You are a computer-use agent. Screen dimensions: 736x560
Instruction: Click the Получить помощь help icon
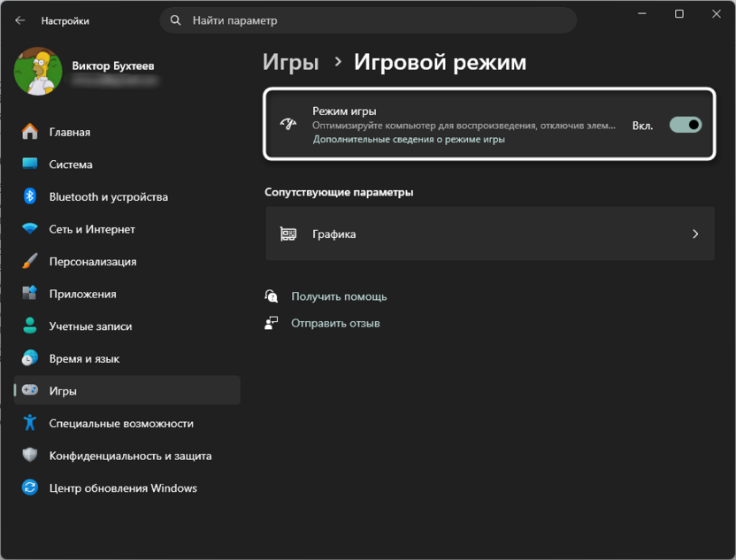click(272, 296)
